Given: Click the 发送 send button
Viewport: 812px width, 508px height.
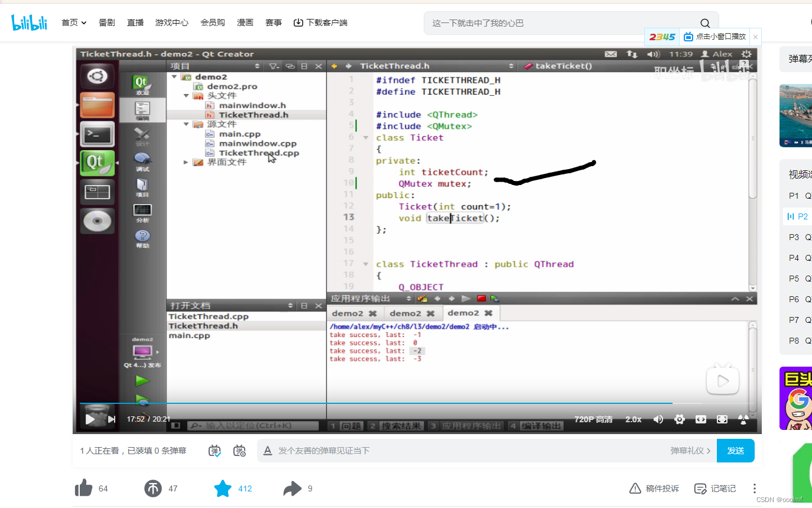Looking at the screenshot, I should pyautogui.click(x=736, y=451).
